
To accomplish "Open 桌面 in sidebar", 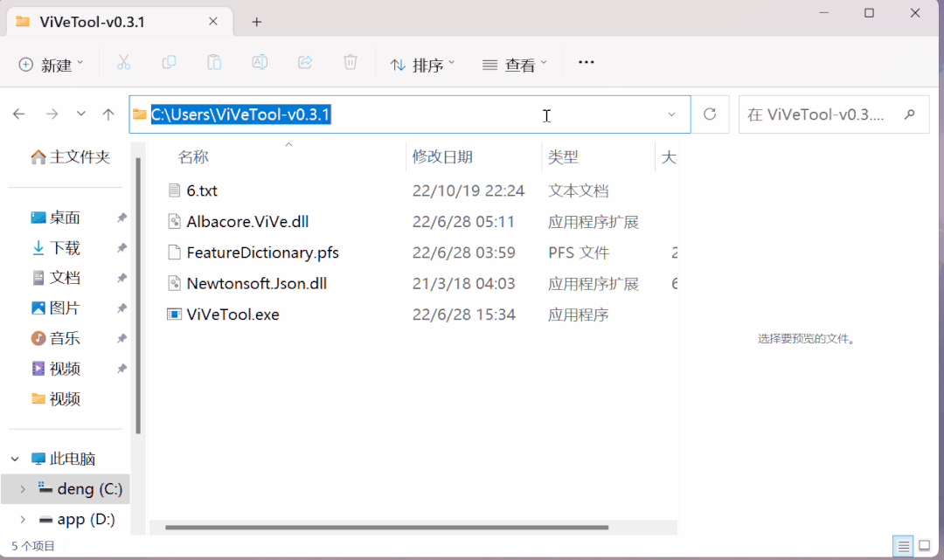I will coord(55,218).
